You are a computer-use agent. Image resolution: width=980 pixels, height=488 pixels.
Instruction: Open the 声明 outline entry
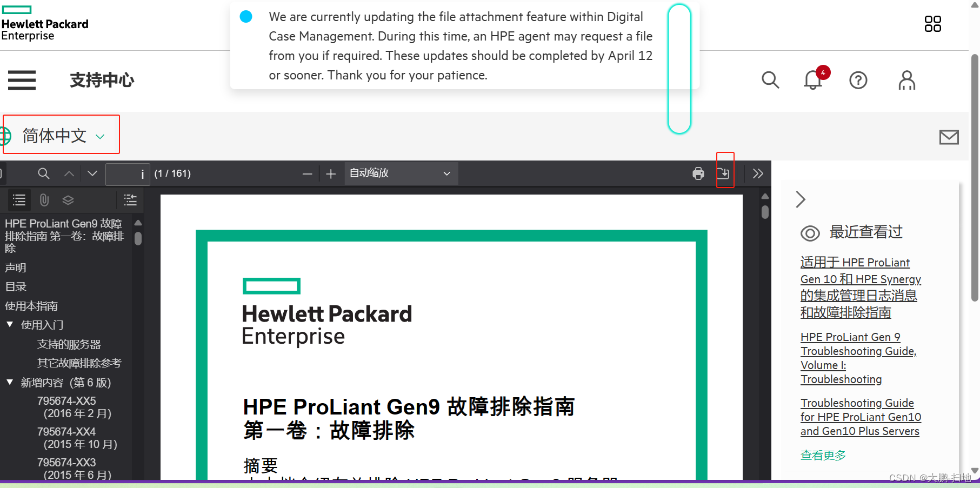tap(15, 268)
